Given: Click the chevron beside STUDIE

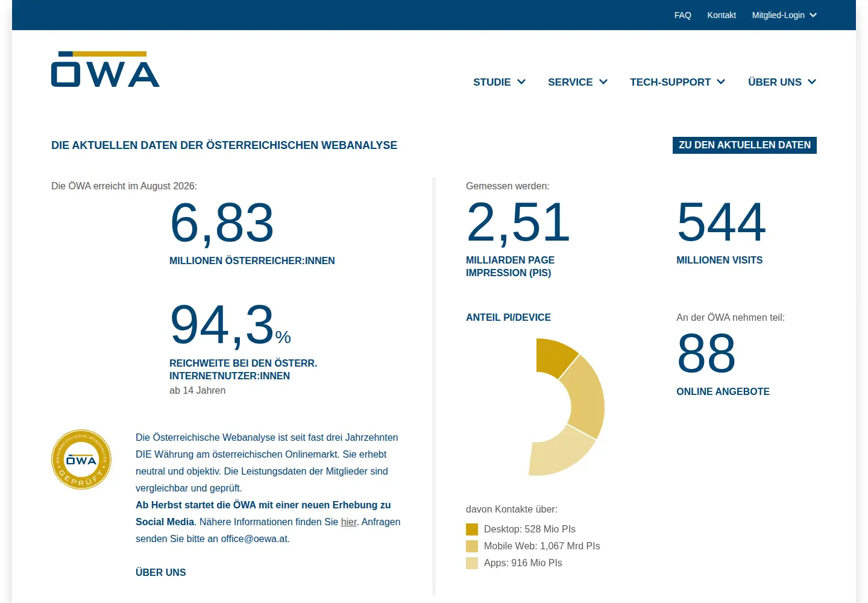Looking at the screenshot, I should point(521,82).
